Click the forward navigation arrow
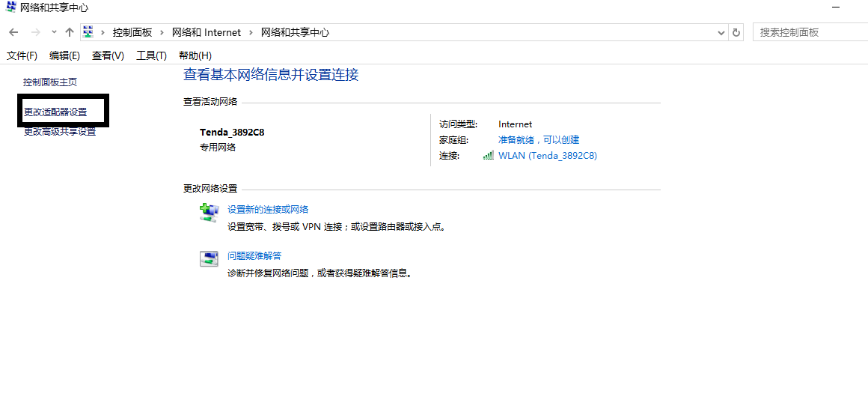The width and height of the screenshot is (868, 406). (35, 33)
